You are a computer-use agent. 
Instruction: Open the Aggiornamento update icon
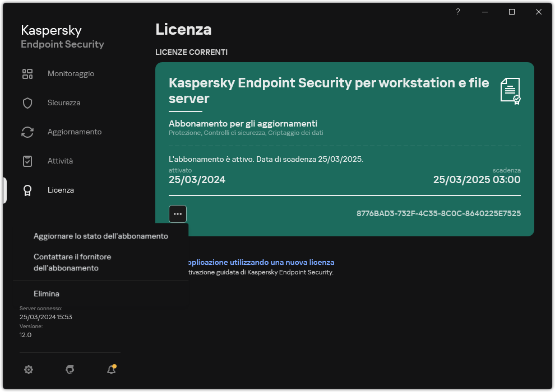(27, 132)
